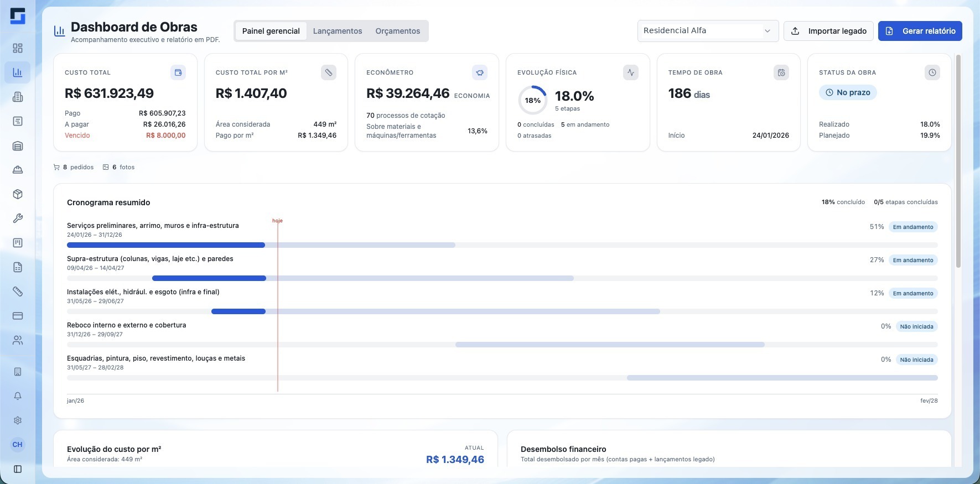980x484 pixels.
Task: Click the Evolução do custo por m² heading
Action: pos(114,449)
